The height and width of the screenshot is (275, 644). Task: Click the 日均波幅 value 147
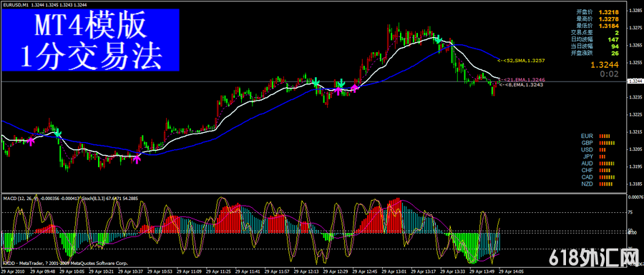tap(614, 39)
